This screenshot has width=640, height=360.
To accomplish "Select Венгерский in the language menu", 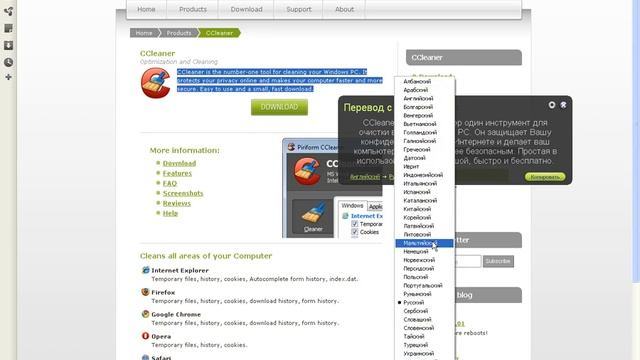I will coord(424,116).
